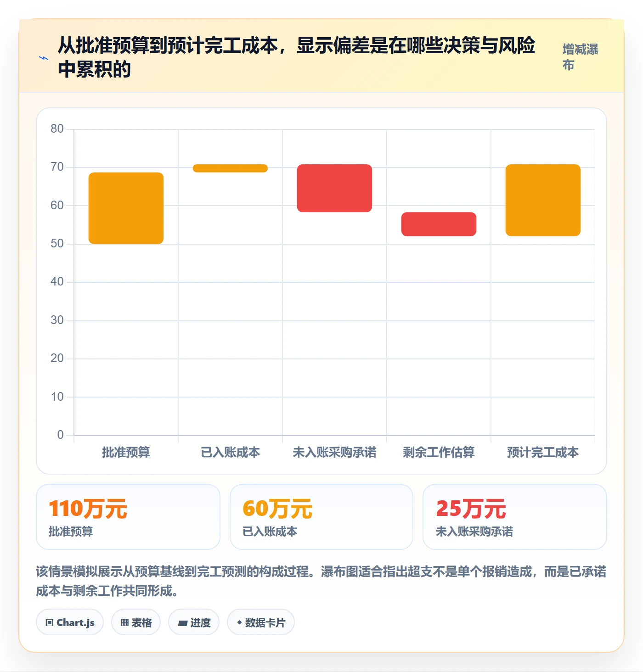The height and width of the screenshot is (672, 643).
Task: Click the lightning bolt icon beside the title
Action: [44, 58]
